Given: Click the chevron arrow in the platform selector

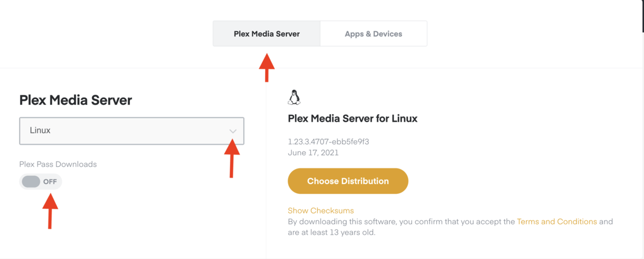Looking at the screenshot, I should click(233, 131).
